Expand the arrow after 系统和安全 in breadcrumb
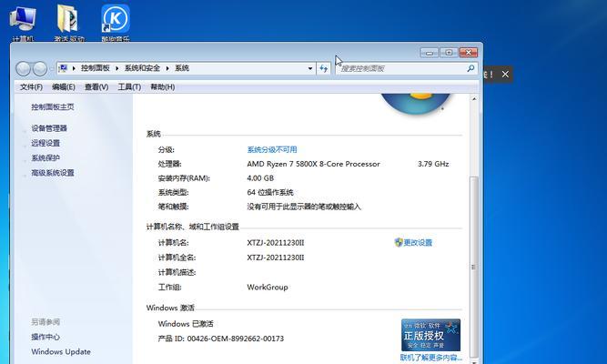Viewport: 607px width, 364px height. pyautogui.click(x=167, y=68)
